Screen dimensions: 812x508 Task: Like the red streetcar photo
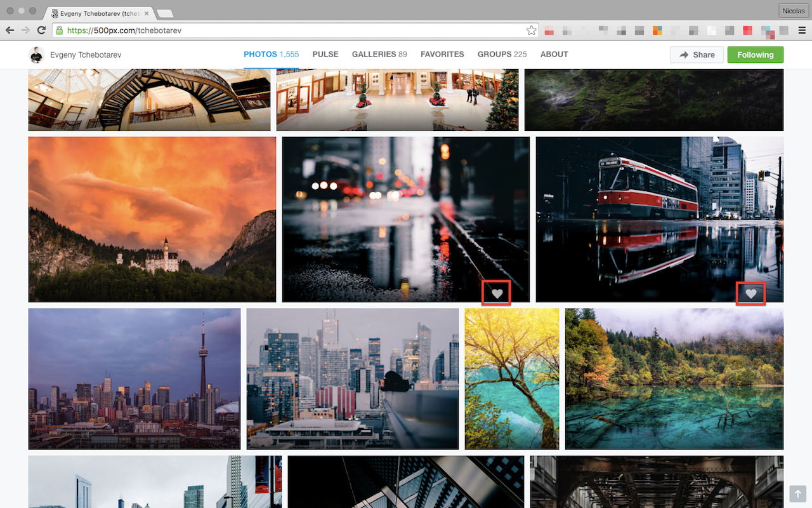pos(751,293)
